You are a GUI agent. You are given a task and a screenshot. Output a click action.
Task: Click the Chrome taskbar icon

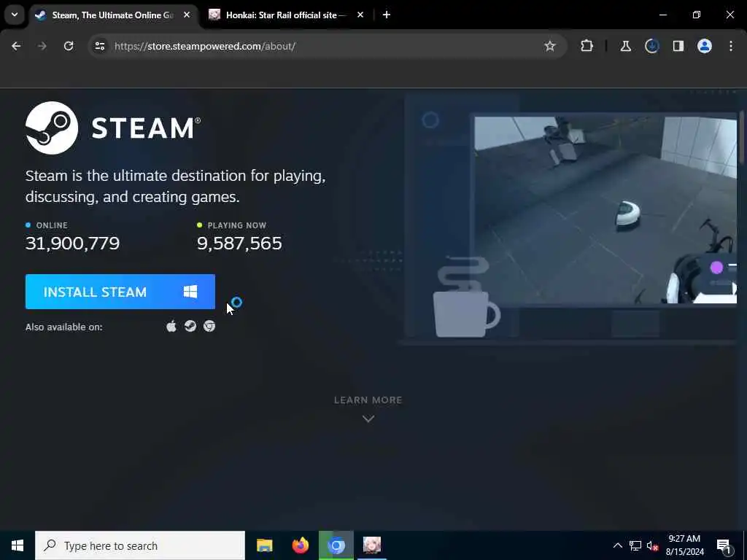tap(336, 545)
